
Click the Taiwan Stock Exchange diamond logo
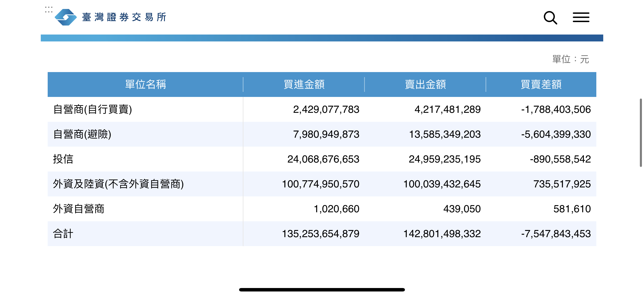pos(66,17)
